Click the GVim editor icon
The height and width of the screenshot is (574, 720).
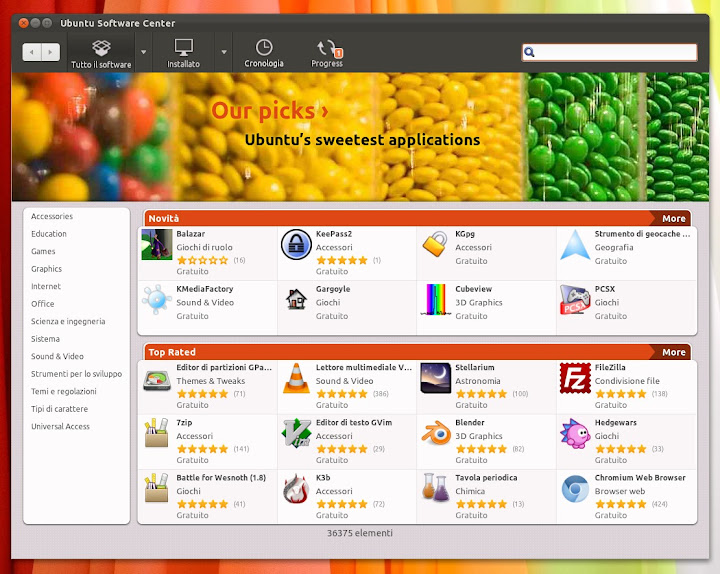coord(296,433)
